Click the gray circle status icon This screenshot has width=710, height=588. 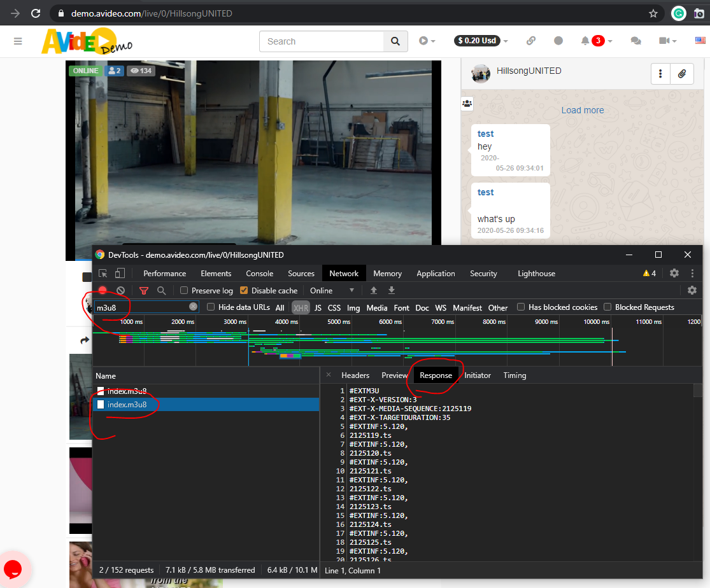[558, 41]
